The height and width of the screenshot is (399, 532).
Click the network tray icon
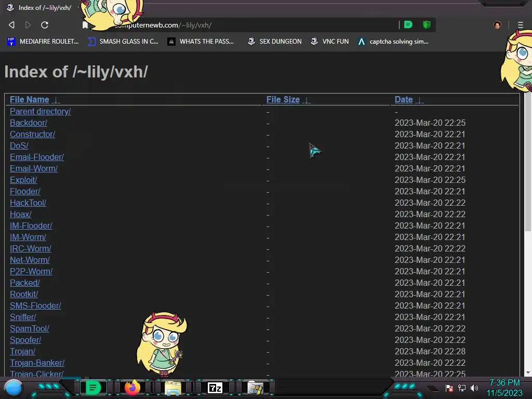coord(462,388)
